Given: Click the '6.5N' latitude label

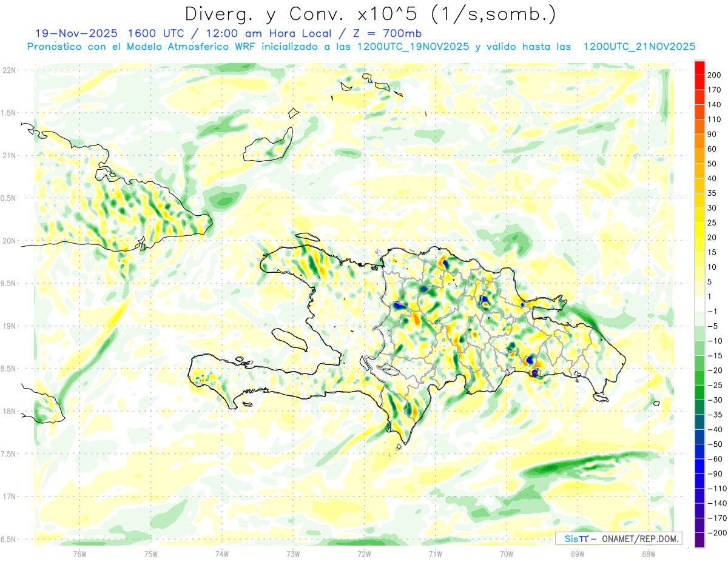Looking at the screenshot, I should coord(9,539).
